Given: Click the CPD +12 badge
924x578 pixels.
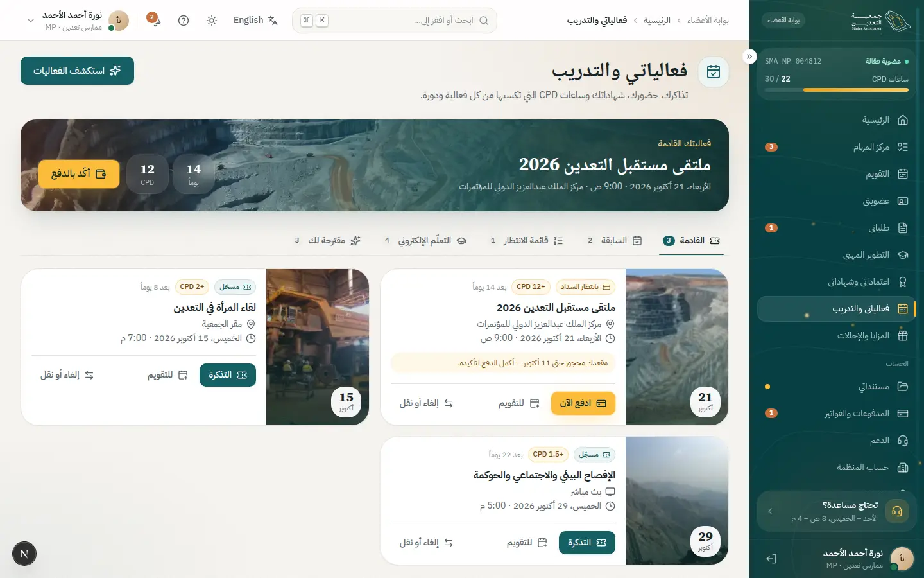Looking at the screenshot, I should coord(531,287).
